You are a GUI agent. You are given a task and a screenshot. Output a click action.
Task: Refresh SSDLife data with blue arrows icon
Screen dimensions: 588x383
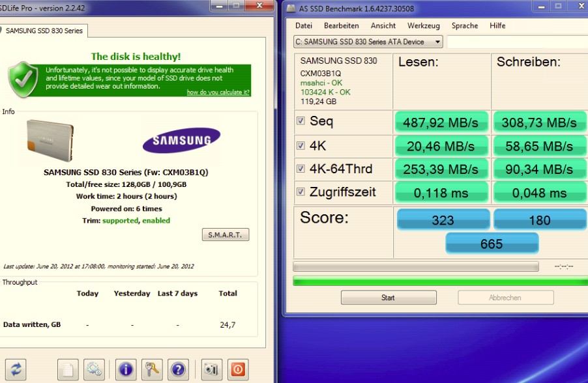click(16, 369)
